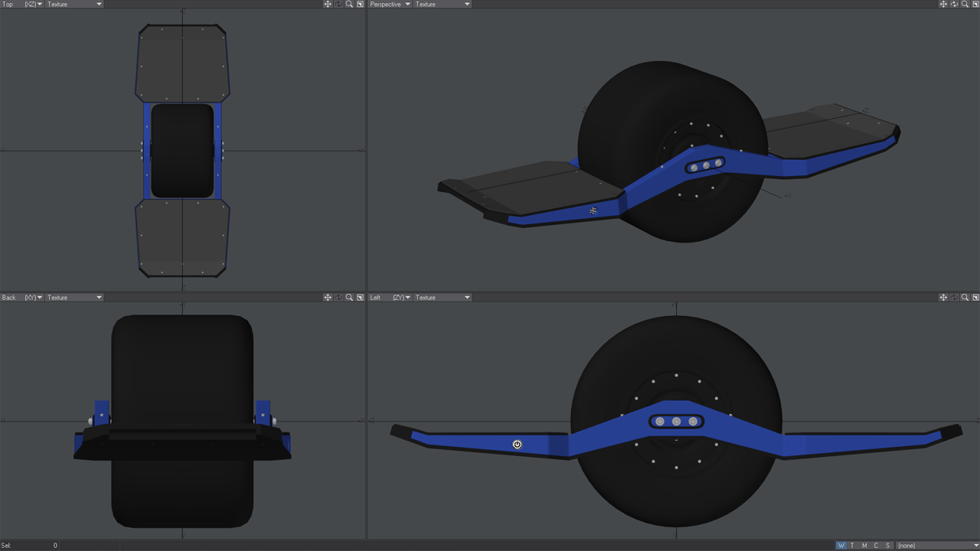
Task: Select the zoom magnifier in the Top viewport
Action: [x=349, y=4]
